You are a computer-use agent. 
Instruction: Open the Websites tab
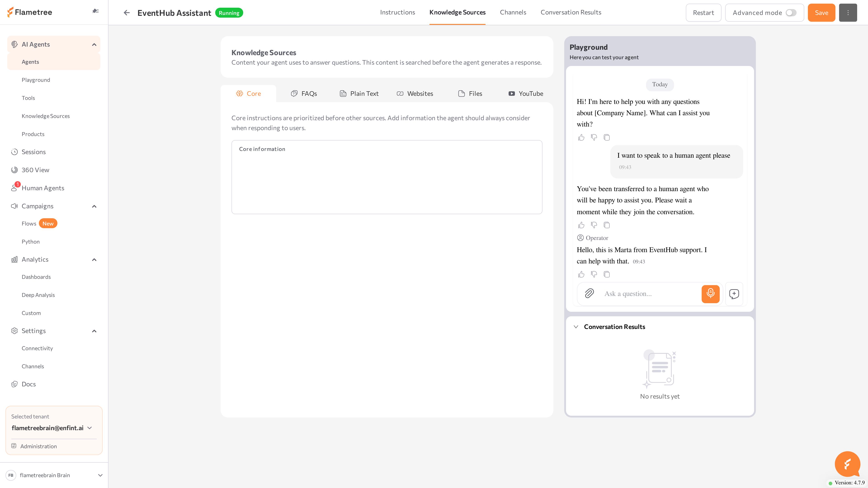pyautogui.click(x=415, y=94)
